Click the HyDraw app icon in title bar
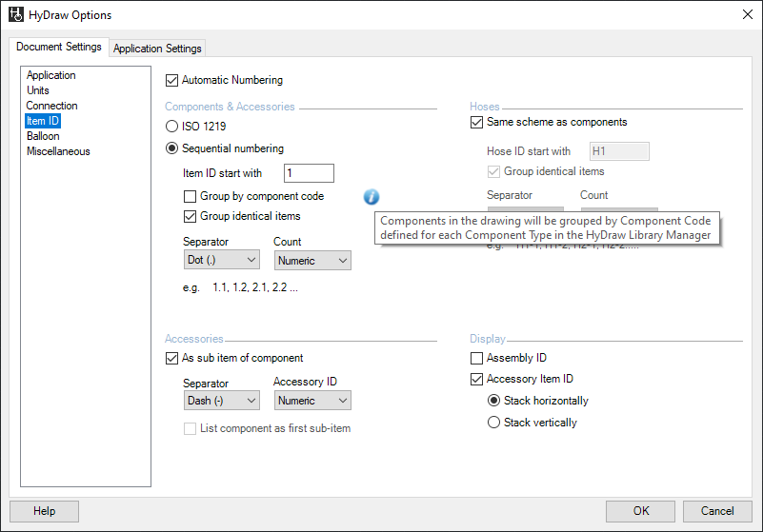Screen dimensions: 763x532 tap(16, 14)
